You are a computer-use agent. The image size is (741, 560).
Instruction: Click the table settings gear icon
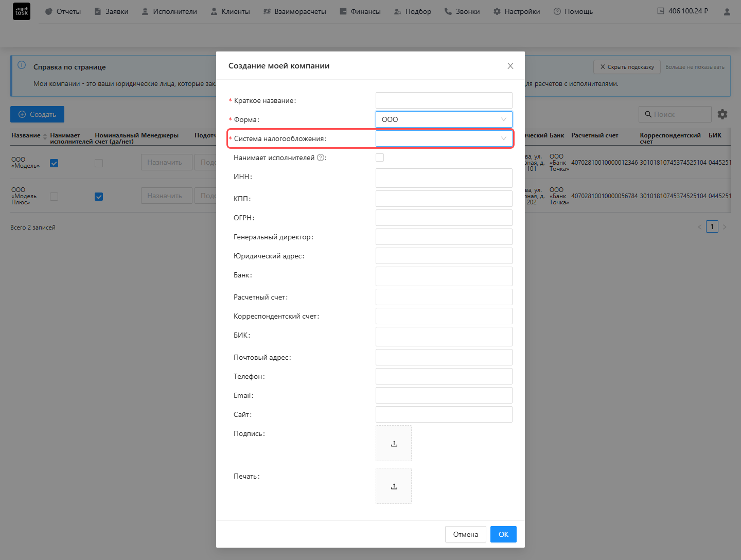coord(722,114)
